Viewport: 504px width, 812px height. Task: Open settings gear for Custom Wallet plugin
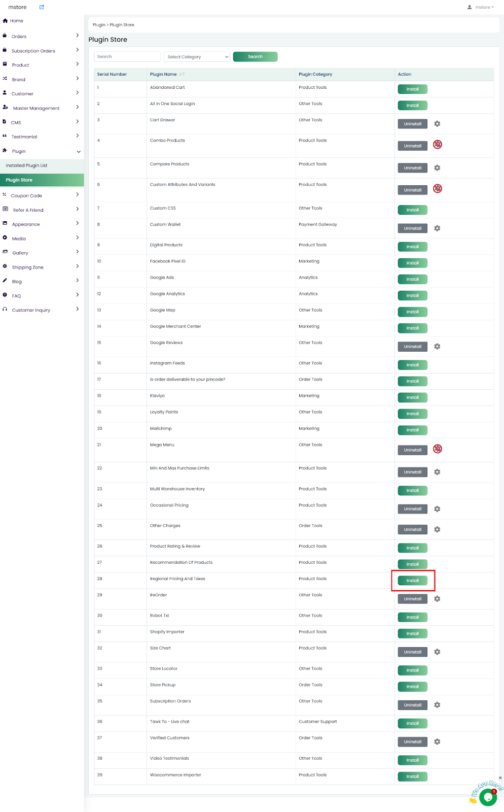point(437,228)
